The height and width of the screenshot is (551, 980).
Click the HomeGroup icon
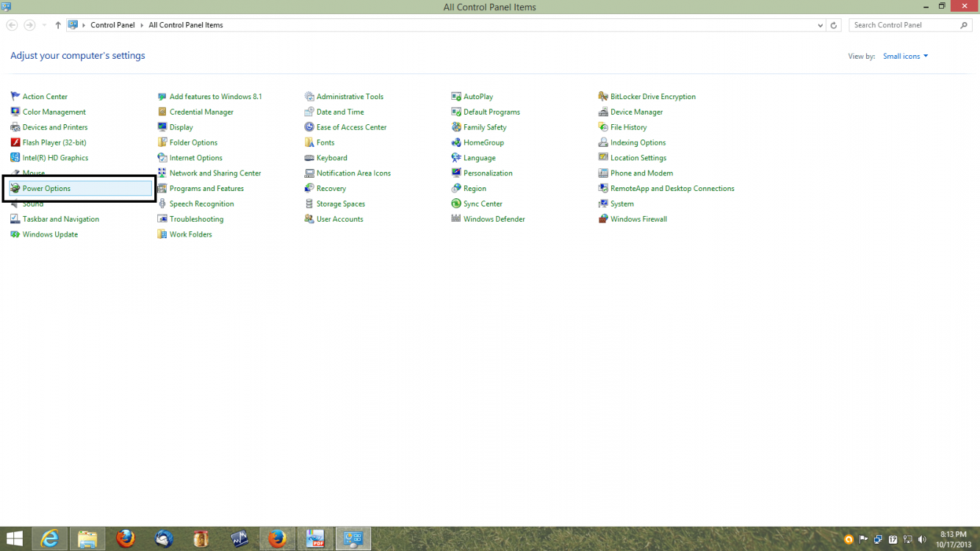coord(456,143)
